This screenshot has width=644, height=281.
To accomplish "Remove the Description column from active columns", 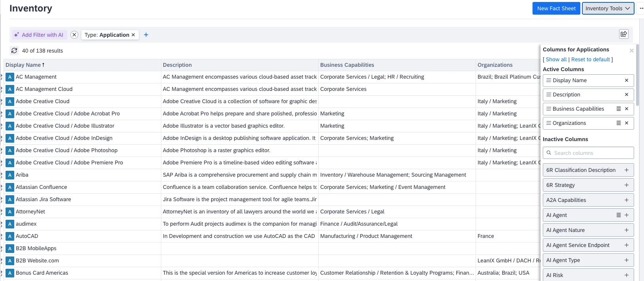I will (627, 95).
